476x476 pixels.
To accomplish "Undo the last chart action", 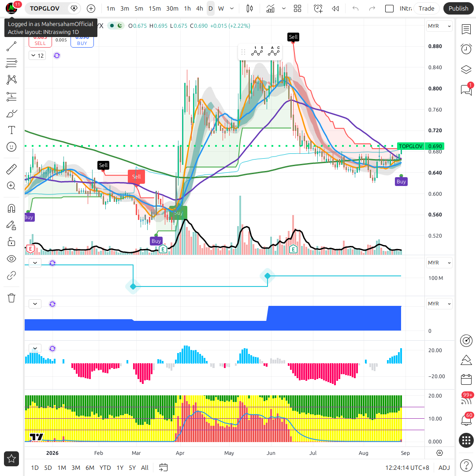I will 356,8.
